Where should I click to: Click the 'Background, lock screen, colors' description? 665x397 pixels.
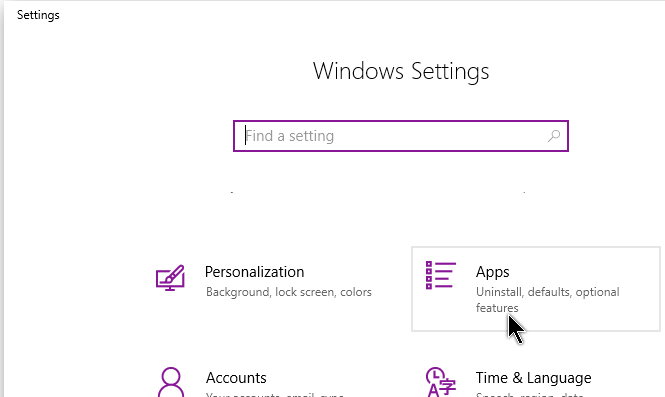coord(289,292)
